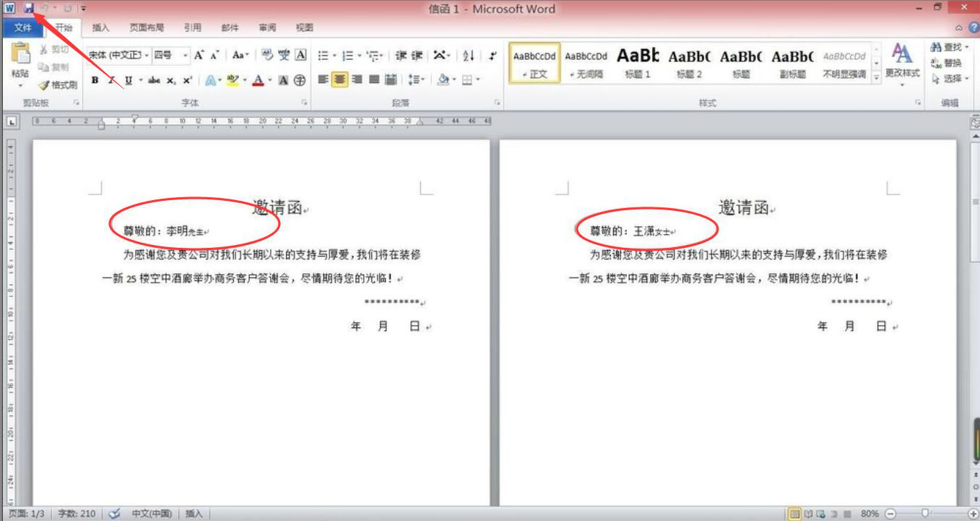Expand the styles gallery More arrow
Image resolution: width=980 pixels, height=521 pixels.
click(x=877, y=79)
